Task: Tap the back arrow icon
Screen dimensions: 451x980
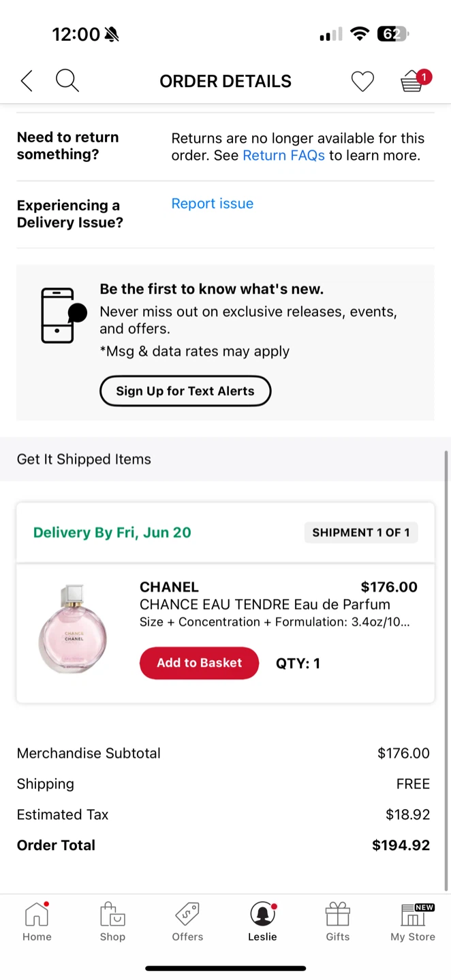Action: click(27, 81)
